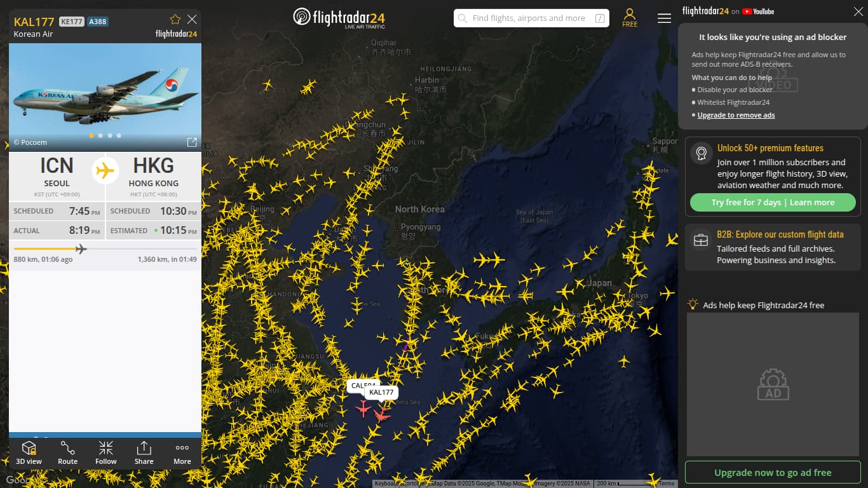Click the red CAL504 aircraft on the map
The image size is (868, 488).
point(363,407)
